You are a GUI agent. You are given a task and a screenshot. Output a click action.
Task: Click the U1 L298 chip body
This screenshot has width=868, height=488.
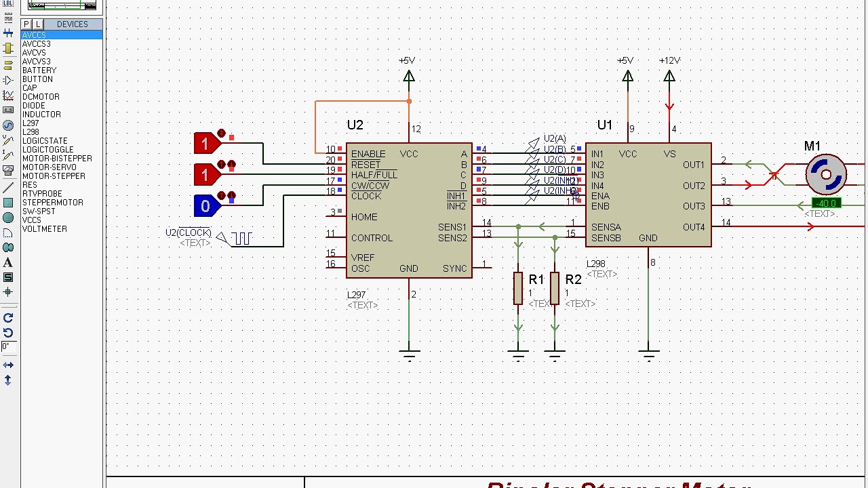[x=648, y=195]
